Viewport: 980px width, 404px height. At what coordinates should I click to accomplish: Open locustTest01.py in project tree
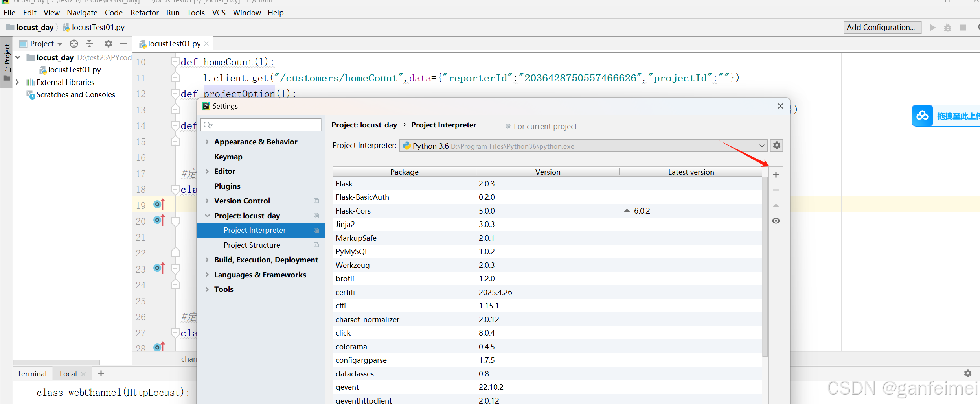pyautogui.click(x=70, y=70)
